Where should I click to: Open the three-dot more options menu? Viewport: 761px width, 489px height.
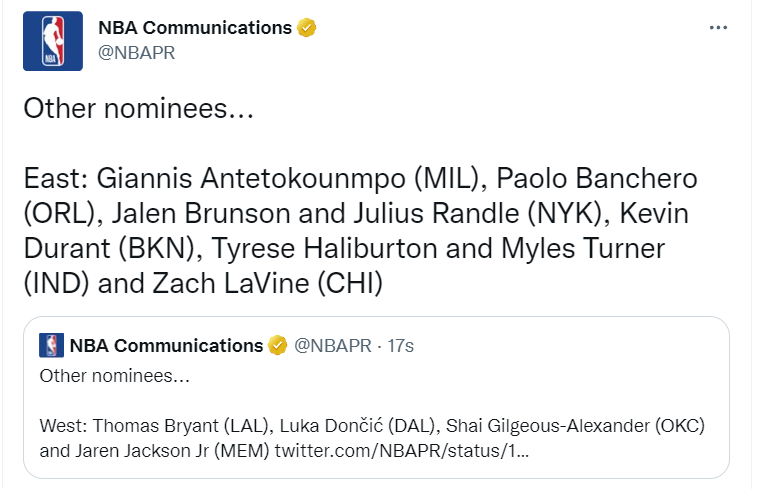click(718, 28)
